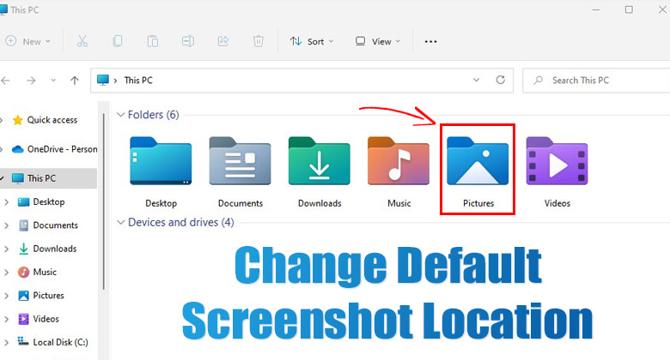Expand Downloads node in navigation pane
The width and height of the screenshot is (670, 360).
point(6,249)
